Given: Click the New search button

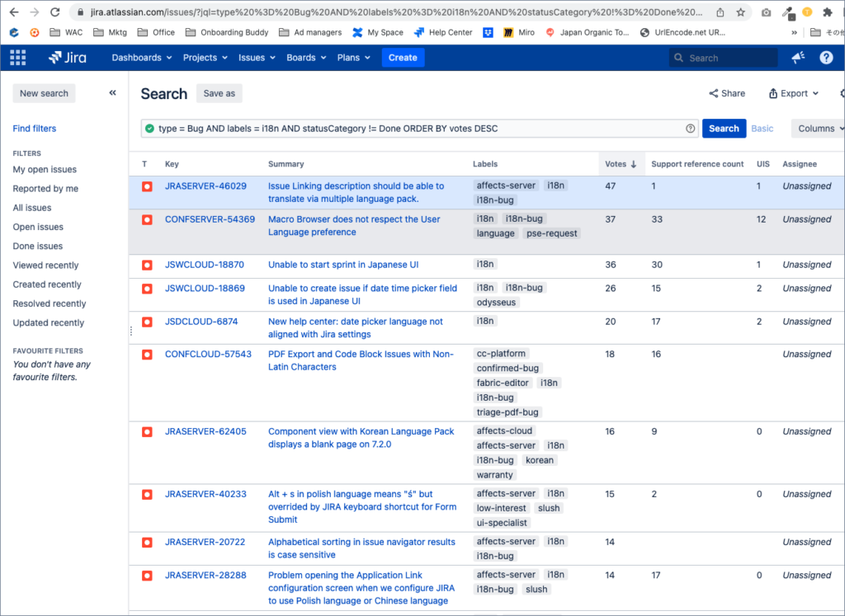Looking at the screenshot, I should click(x=45, y=93).
